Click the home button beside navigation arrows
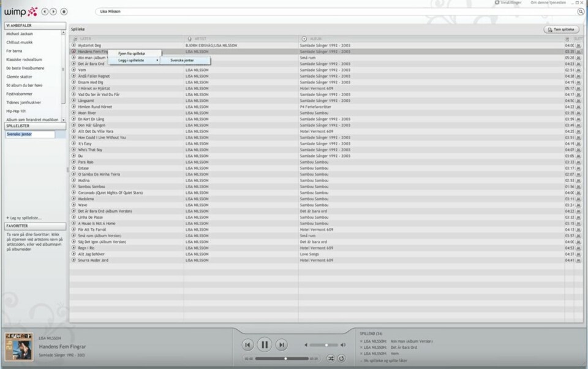Screen dimensions: 588x369 pos(64,12)
